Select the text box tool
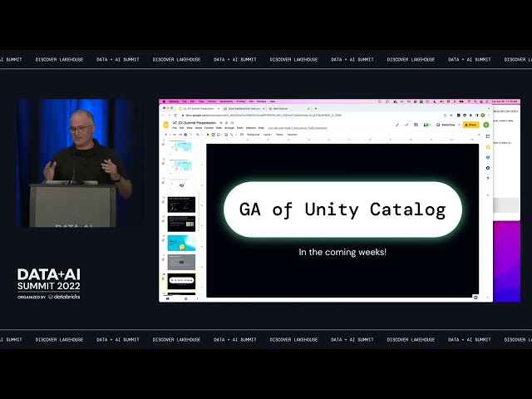Image resolution: width=532 pixels, height=399 pixels. click(213, 135)
